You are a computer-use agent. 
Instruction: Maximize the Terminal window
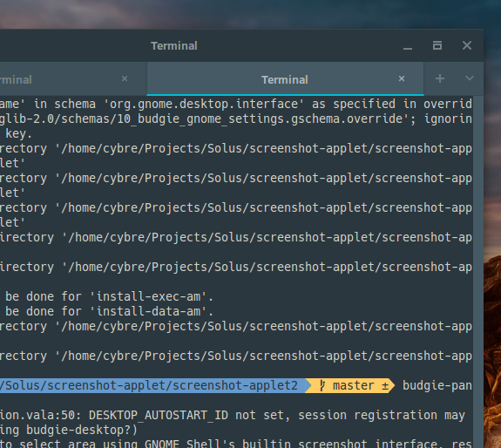pyautogui.click(x=437, y=45)
